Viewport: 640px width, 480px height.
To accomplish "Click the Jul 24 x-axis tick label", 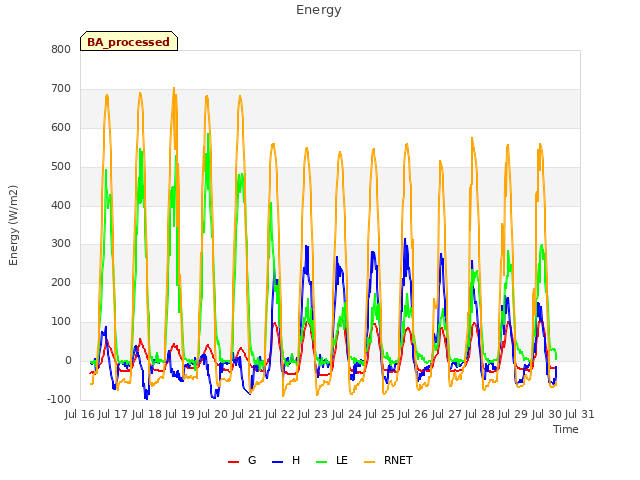I will (x=347, y=415).
